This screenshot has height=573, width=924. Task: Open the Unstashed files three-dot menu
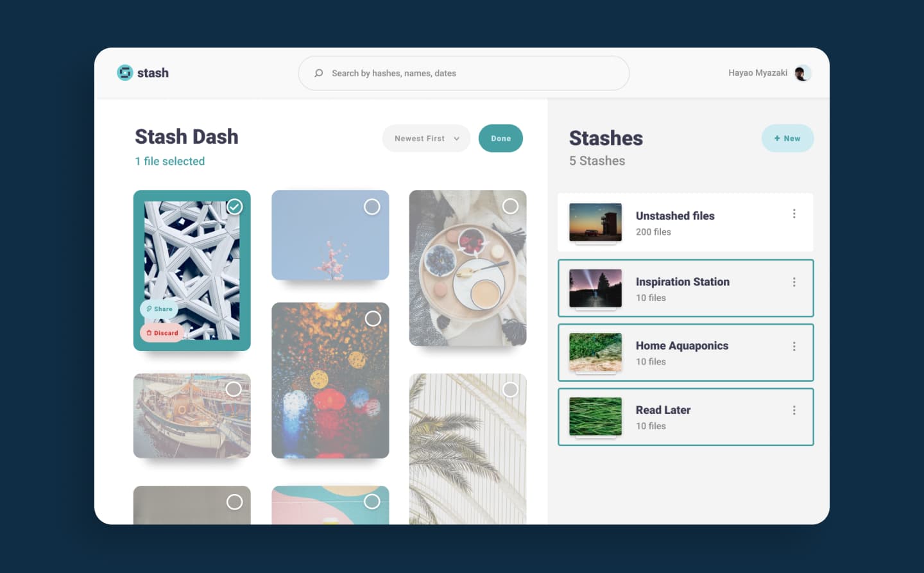[x=794, y=214]
